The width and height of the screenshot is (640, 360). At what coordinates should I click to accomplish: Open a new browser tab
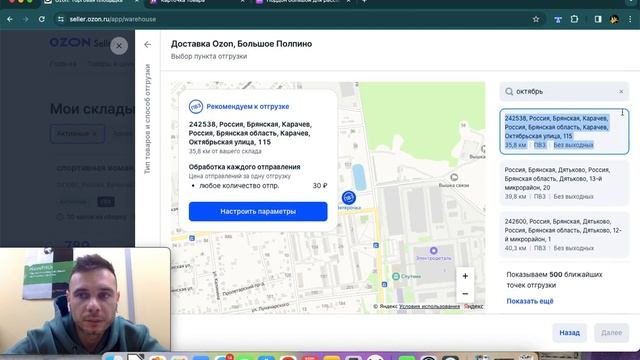pos(364,2)
